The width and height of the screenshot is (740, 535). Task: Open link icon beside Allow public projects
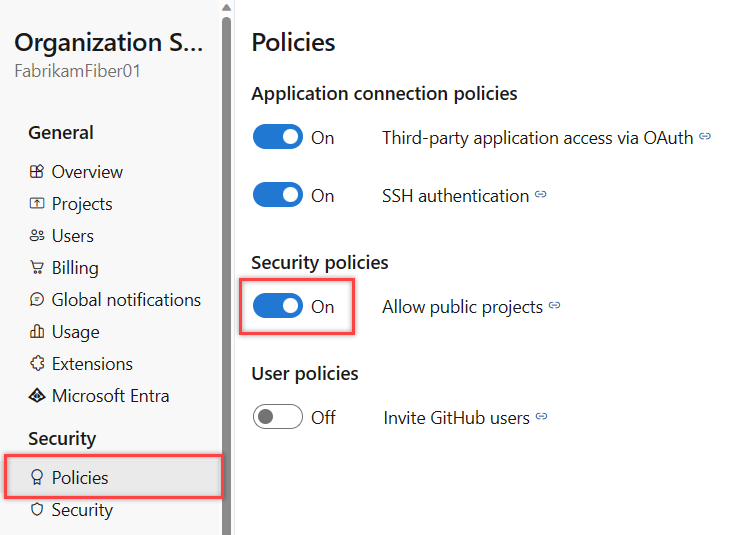coord(555,307)
